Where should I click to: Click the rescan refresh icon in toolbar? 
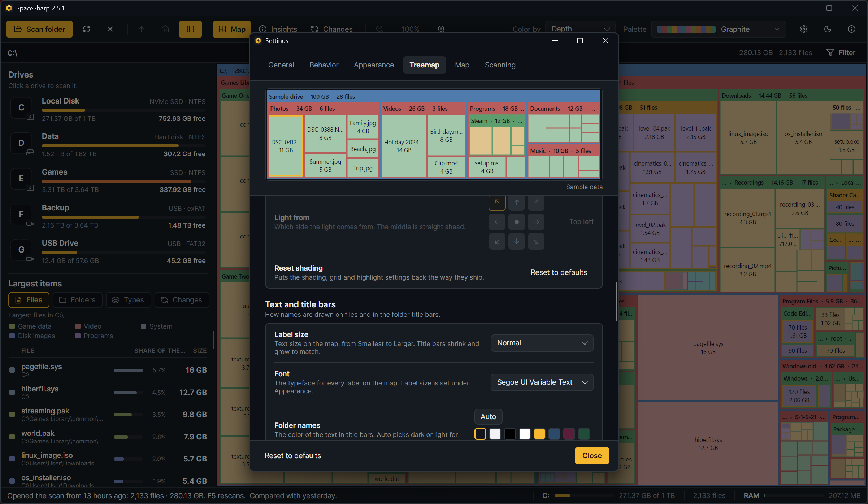coord(86,29)
